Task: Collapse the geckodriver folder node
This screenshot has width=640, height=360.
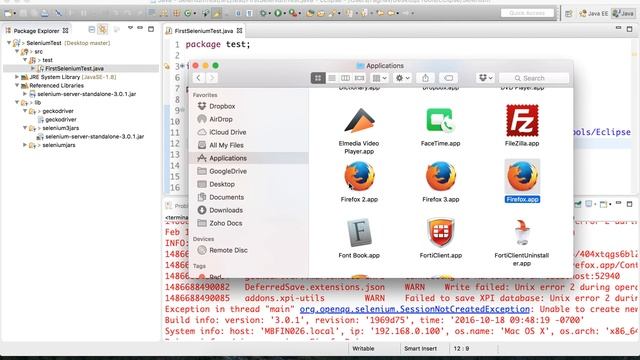Action: (25, 111)
